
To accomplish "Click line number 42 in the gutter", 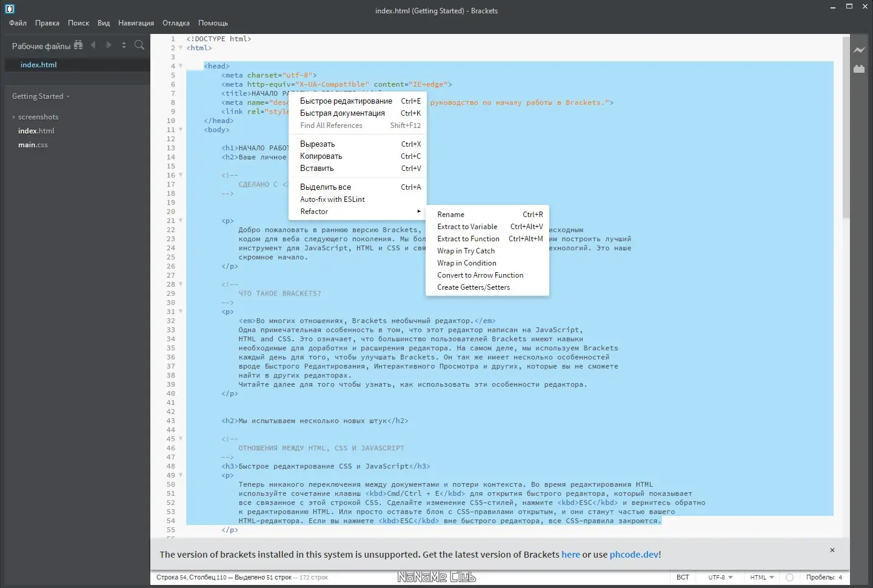I will 171,412.
